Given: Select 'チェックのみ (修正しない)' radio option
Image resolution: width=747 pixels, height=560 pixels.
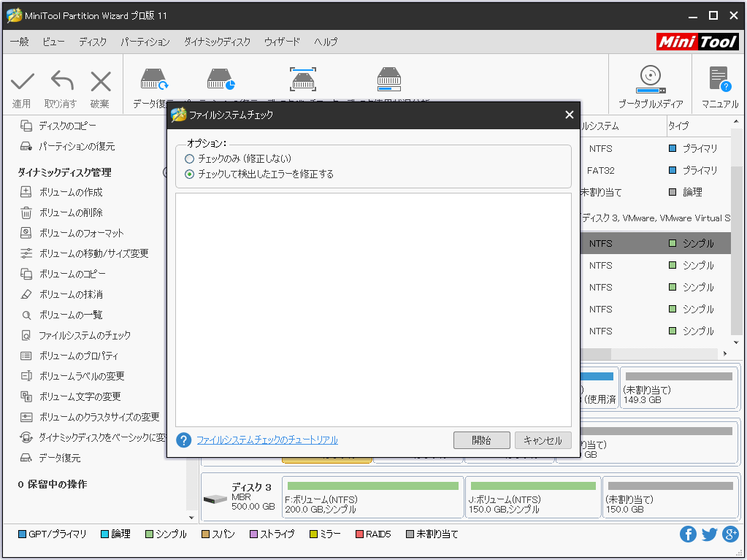Looking at the screenshot, I should coord(190,159).
